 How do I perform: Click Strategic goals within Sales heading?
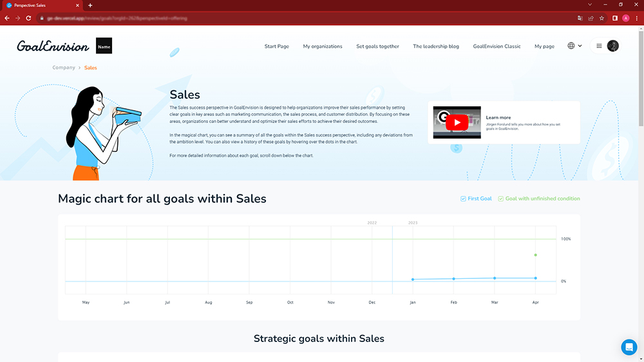(319, 339)
